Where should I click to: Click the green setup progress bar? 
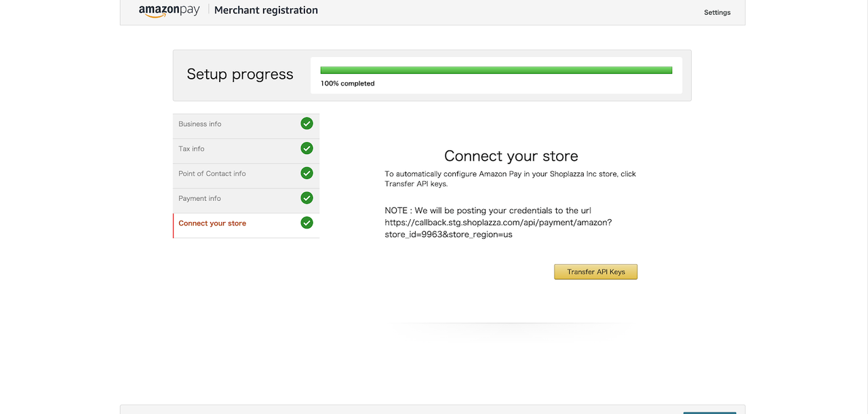pos(496,70)
